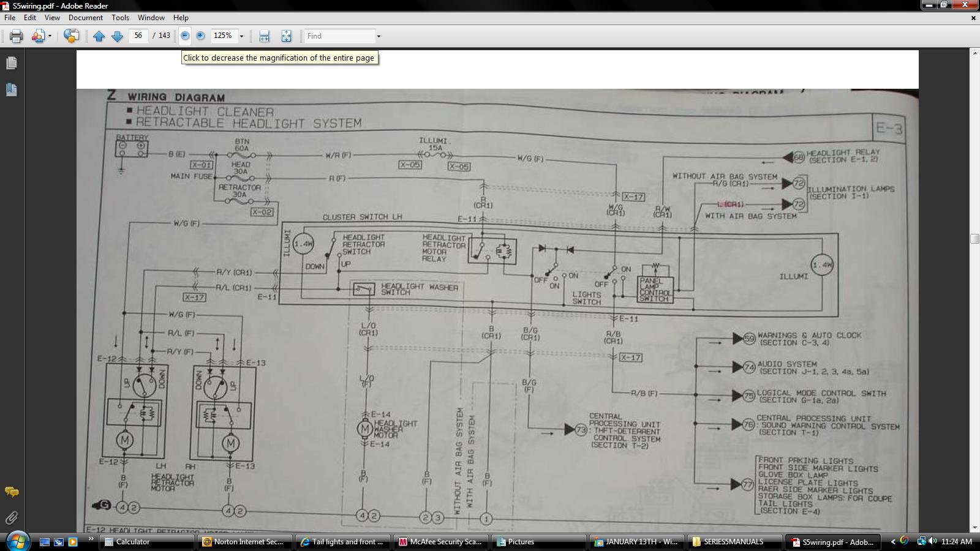
Task: Jump to the next page with the down arrow
Action: click(x=117, y=36)
